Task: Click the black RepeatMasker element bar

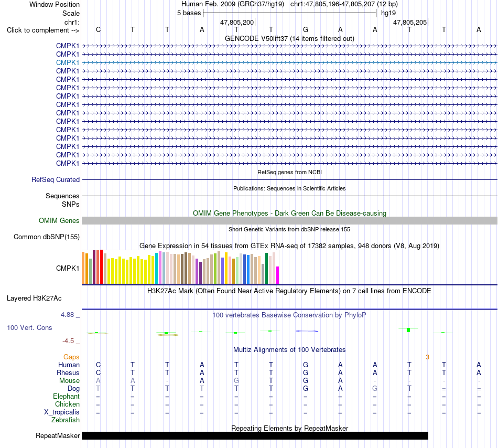Action: 255,435
